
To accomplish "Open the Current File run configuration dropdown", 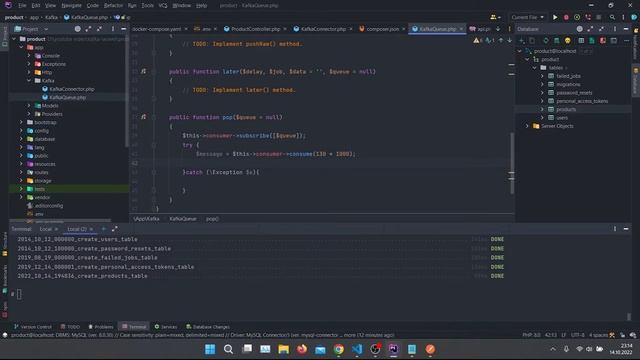I will click(527, 17).
